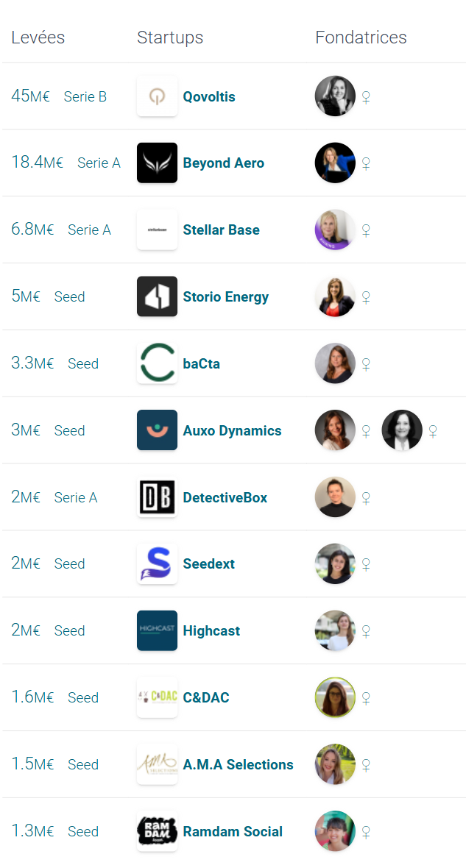466x868 pixels.
Task: Click the DetectiveBox DB logo
Action: (x=157, y=497)
